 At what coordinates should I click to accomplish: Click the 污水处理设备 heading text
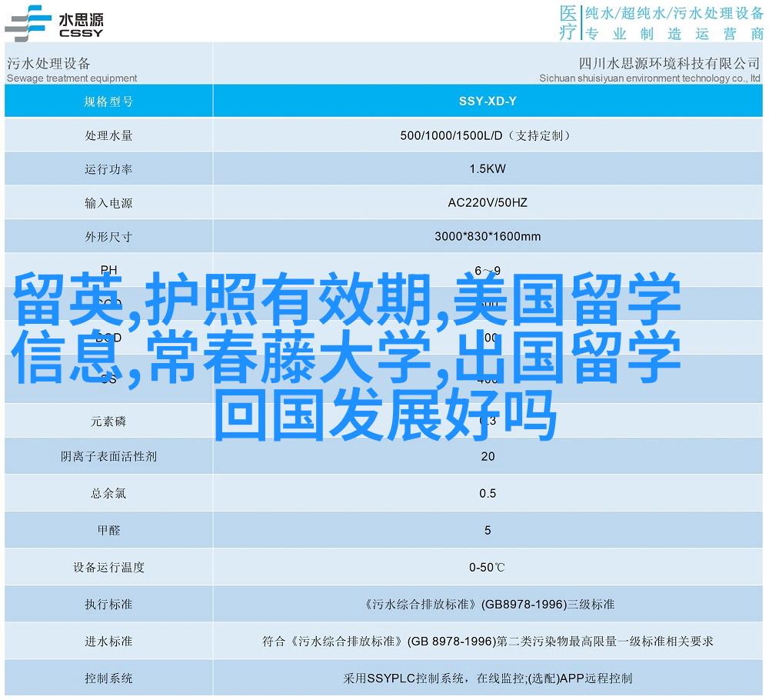pyautogui.click(x=48, y=63)
